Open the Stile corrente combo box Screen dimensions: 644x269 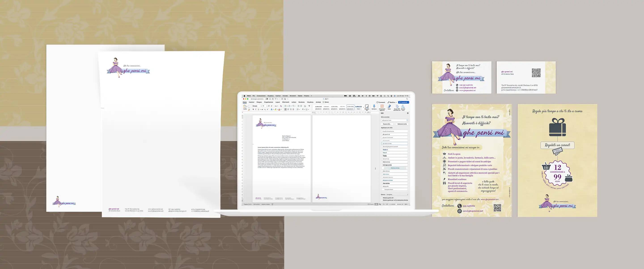(x=395, y=120)
